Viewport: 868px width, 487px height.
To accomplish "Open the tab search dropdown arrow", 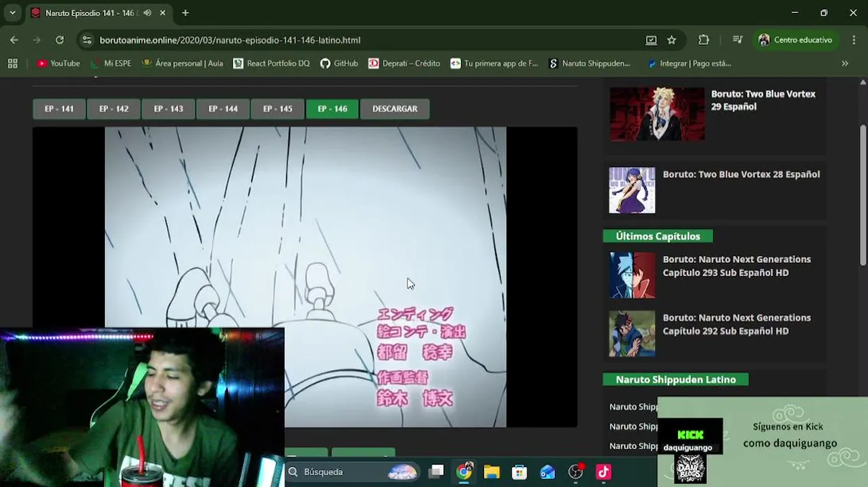I will pyautogui.click(x=12, y=13).
